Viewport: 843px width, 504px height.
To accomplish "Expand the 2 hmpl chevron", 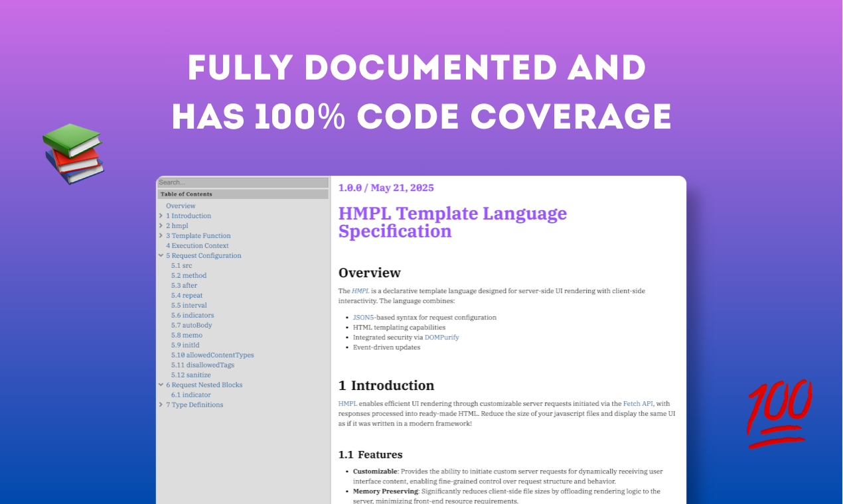I will (161, 226).
